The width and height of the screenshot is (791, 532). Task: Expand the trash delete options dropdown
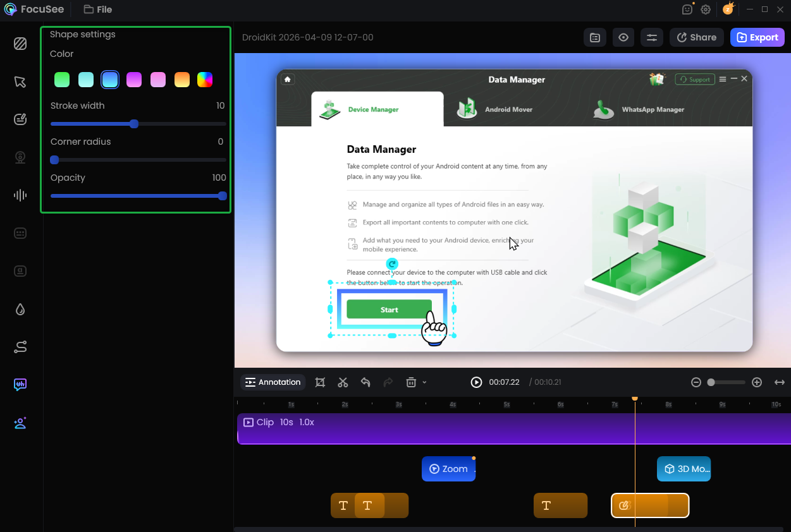pos(423,382)
